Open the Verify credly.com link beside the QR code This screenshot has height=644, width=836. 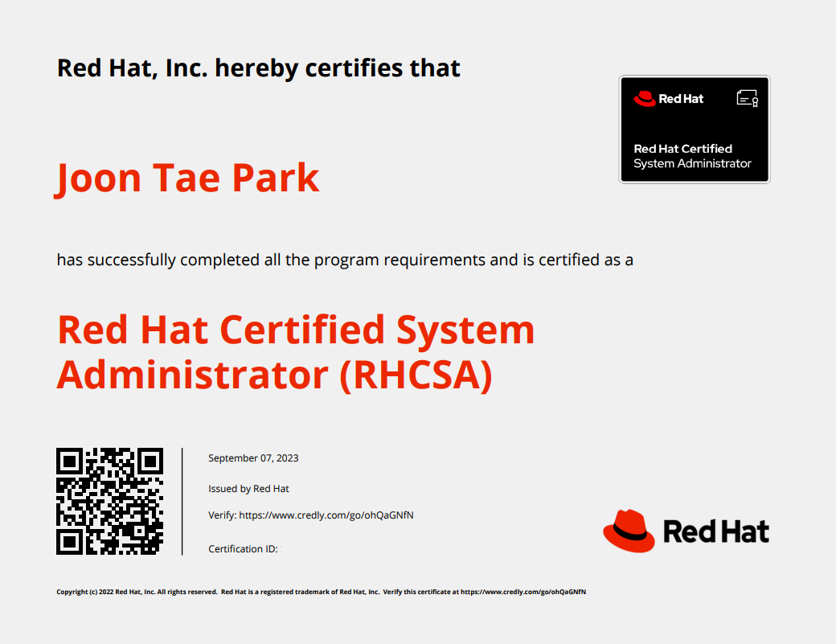click(326, 515)
